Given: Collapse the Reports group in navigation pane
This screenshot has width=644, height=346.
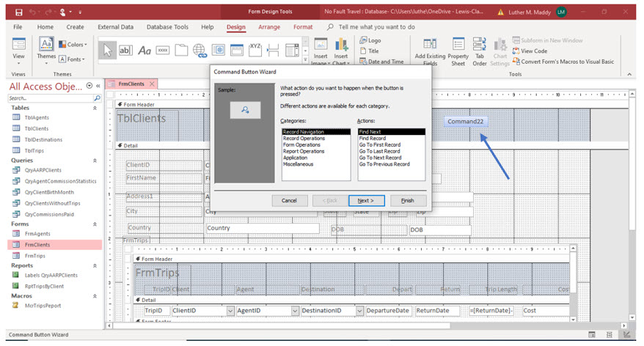Looking at the screenshot, I should (x=95, y=265).
